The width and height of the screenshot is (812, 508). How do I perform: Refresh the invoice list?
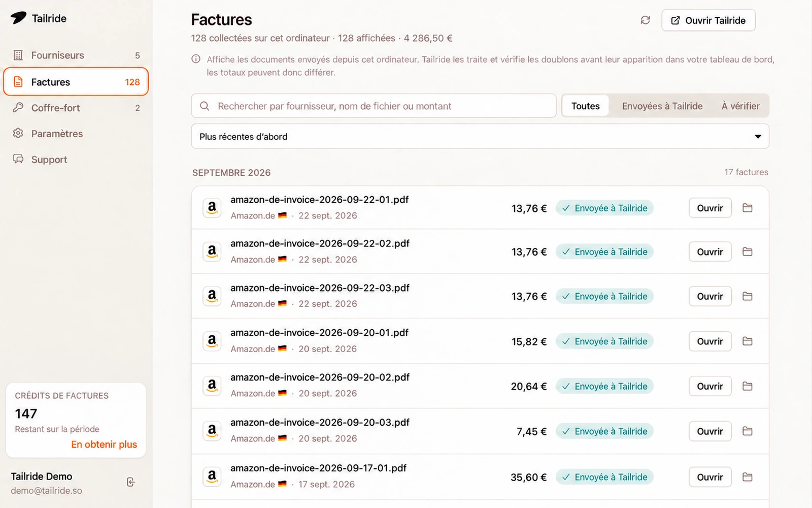click(x=645, y=20)
